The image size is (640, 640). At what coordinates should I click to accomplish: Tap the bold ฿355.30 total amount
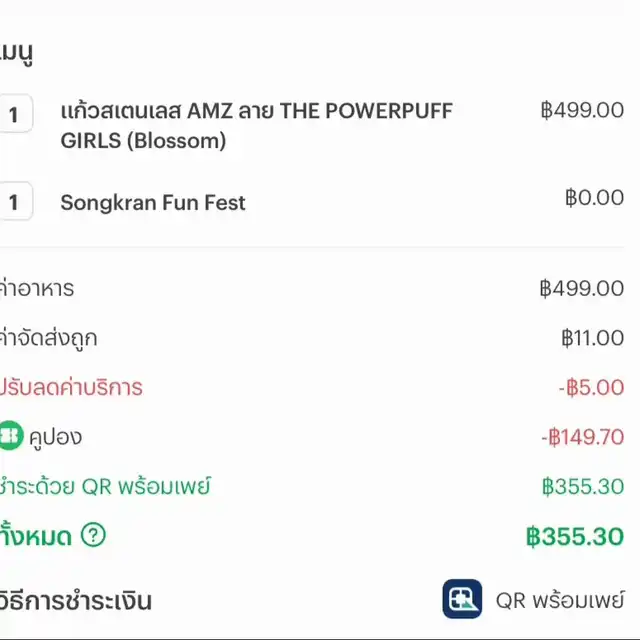[575, 536]
